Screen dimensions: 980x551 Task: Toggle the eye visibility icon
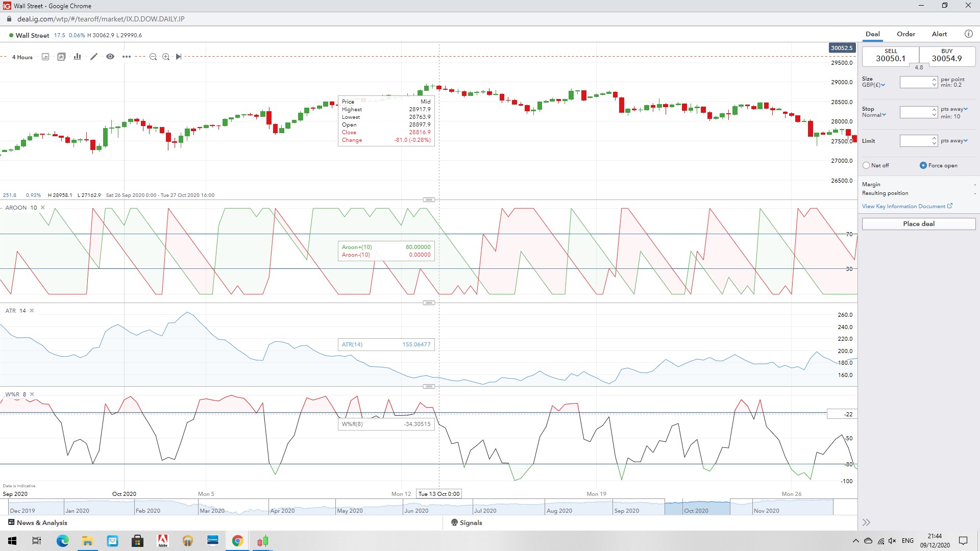click(x=110, y=57)
